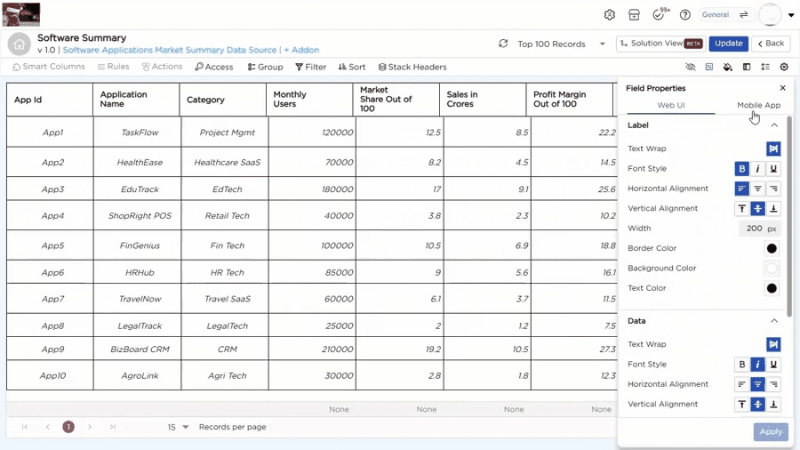This screenshot has height=450, width=800.
Task: Click the hidden columns eye icon in toolbar
Action: (690, 67)
